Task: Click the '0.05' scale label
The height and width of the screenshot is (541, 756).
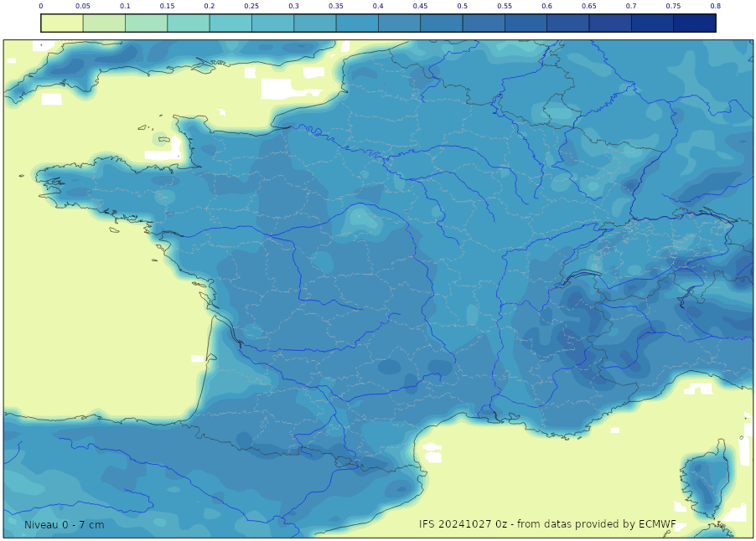Action: point(83,6)
